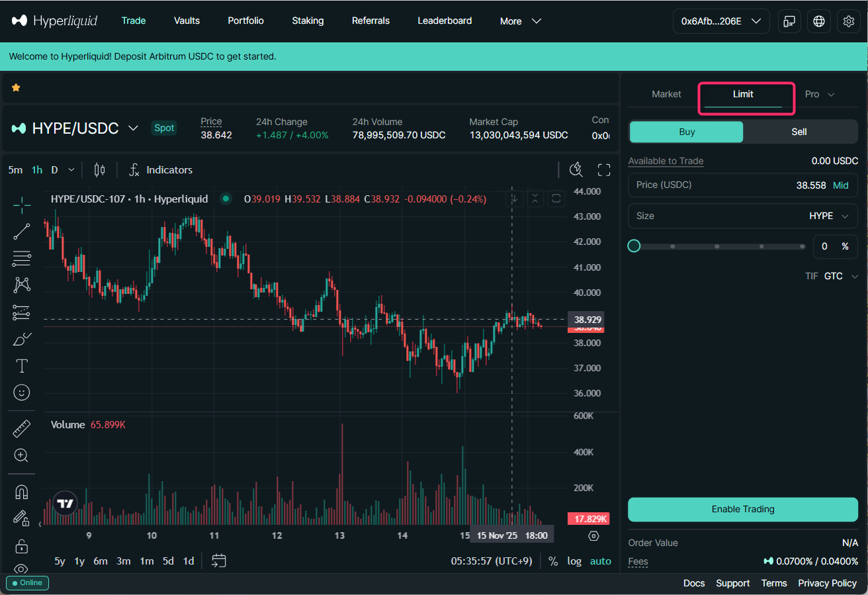Image resolution: width=868 pixels, height=595 pixels.
Task: Open the language globe icon
Action: 819,21
